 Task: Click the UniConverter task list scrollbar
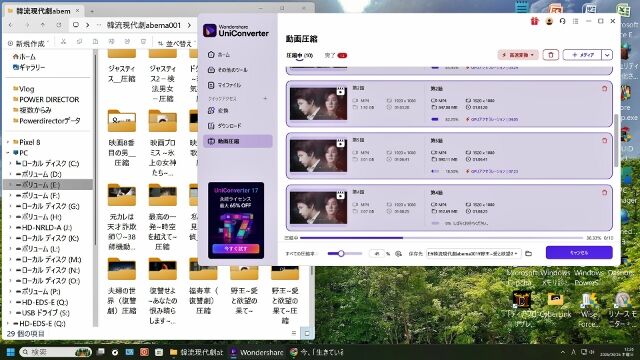[x=616, y=140]
